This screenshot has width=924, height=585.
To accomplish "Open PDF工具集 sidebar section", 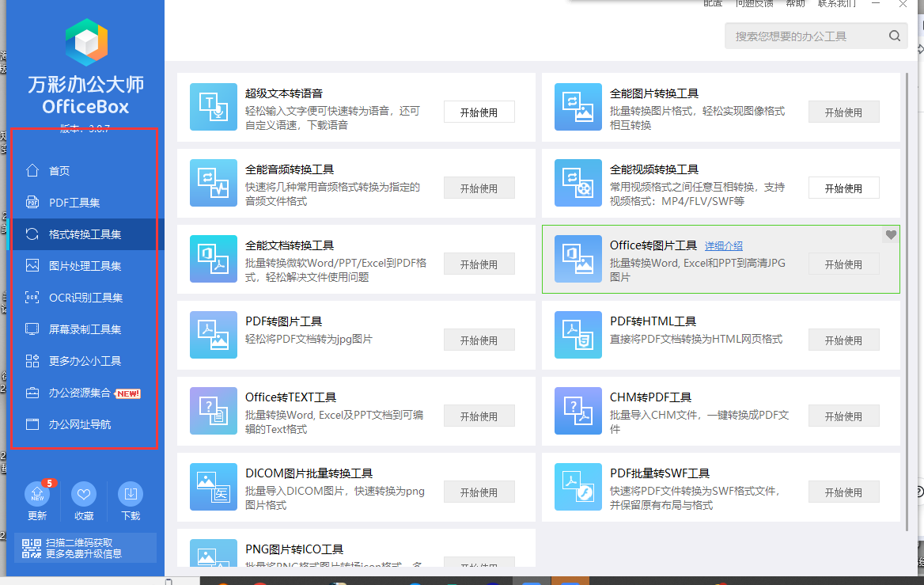I will pyautogui.click(x=84, y=203).
